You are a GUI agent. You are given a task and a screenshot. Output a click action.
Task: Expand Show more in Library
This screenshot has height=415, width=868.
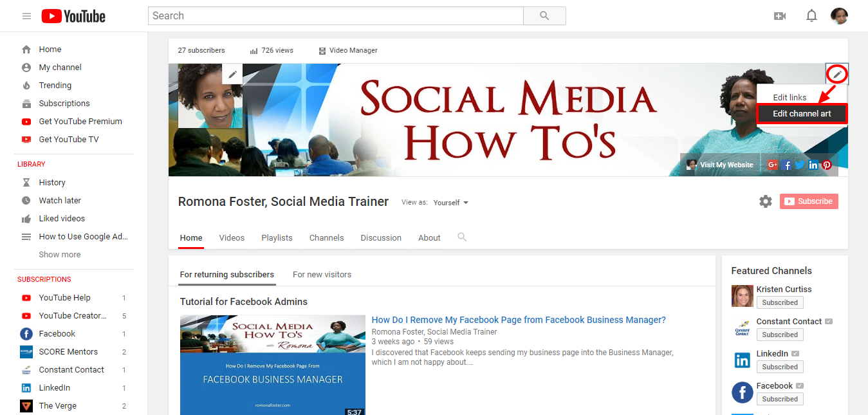click(x=60, y=255)
